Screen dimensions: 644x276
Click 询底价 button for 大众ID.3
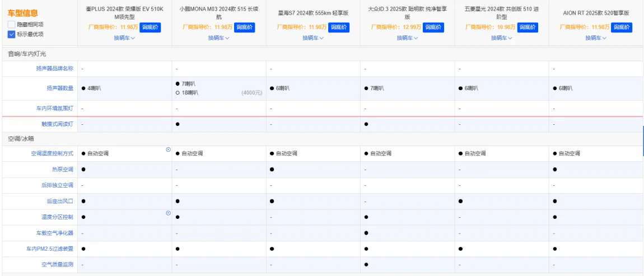pos(433,27)
